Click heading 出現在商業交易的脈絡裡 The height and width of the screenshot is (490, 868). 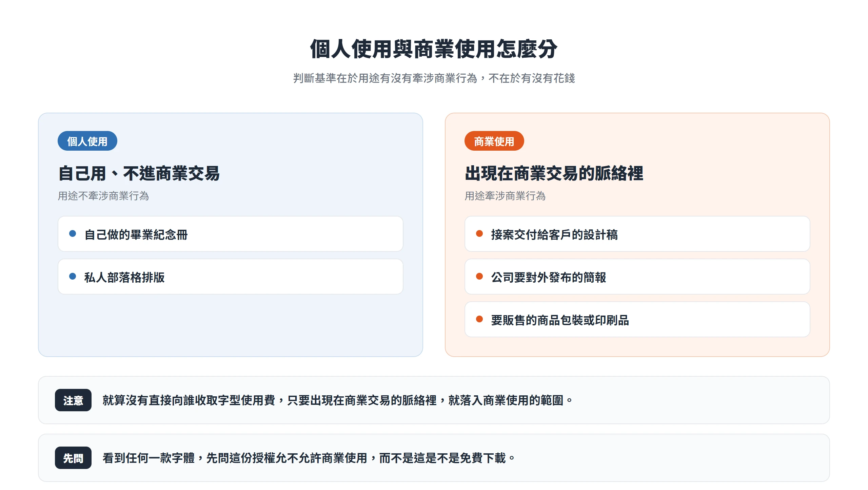(x=554, y=173)
